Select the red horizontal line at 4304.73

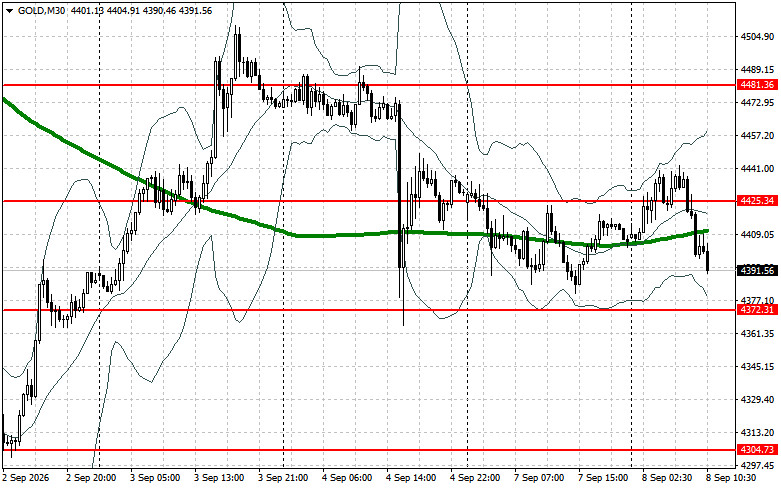(369, 450)
